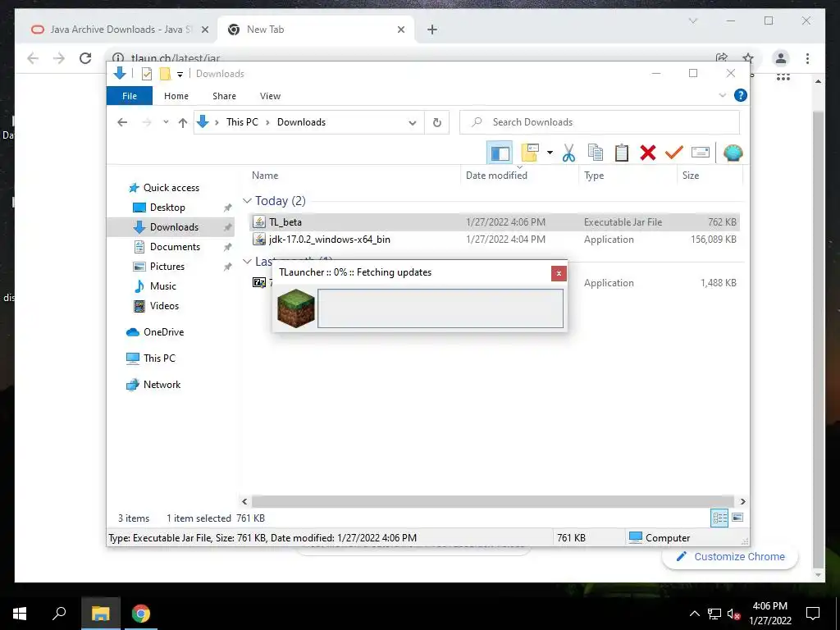840x630 pixels.
Task: Click Customize Chrome button
Action: point(730,557)
